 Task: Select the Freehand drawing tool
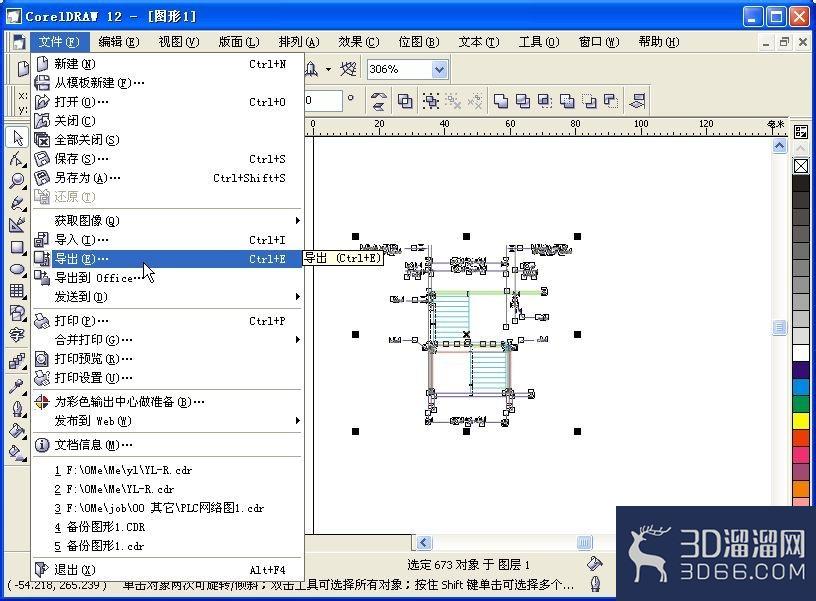(17, 202)
